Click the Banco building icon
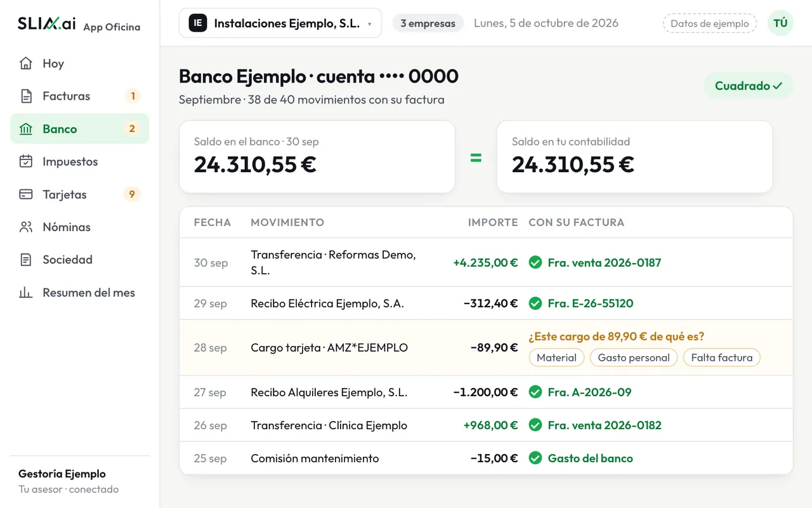The width and height of the screenshot is (812, 508). (x=26, y=129)
